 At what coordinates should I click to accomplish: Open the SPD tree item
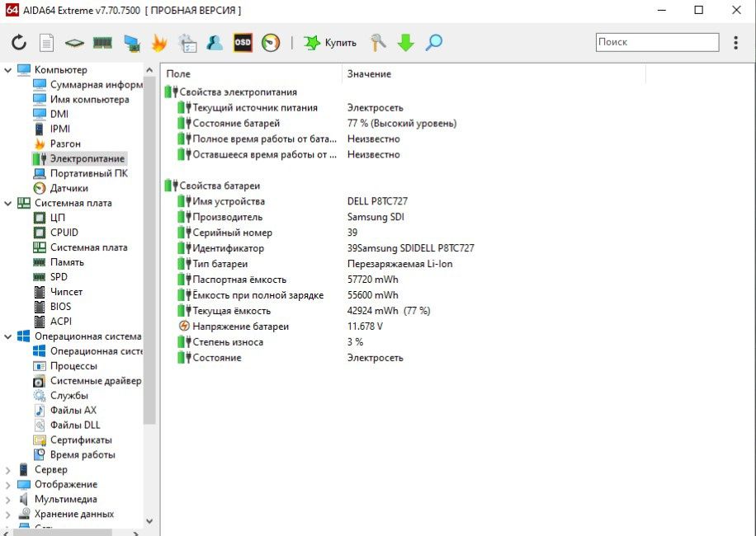(x=50, y=277)
